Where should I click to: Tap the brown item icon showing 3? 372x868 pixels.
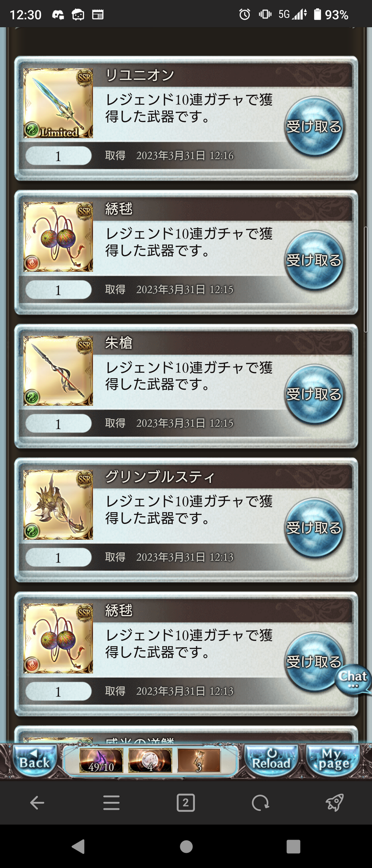[199, 761]
